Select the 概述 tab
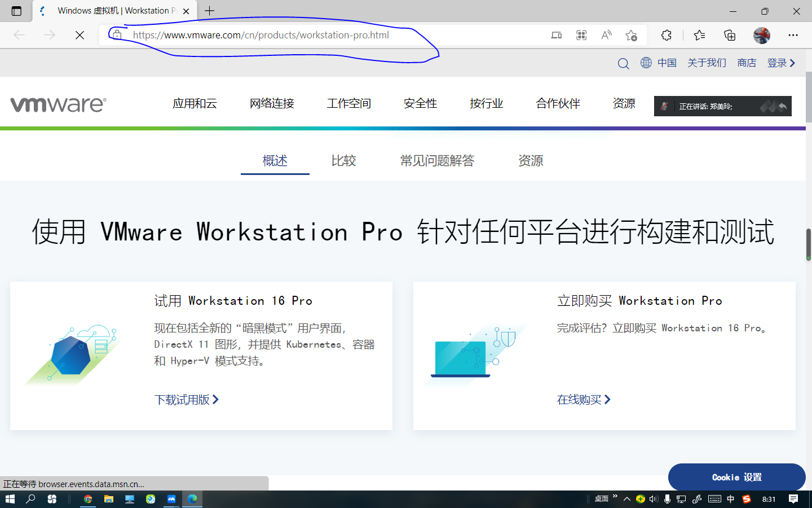This screenshot has width=812, height=508. (275, 161)
